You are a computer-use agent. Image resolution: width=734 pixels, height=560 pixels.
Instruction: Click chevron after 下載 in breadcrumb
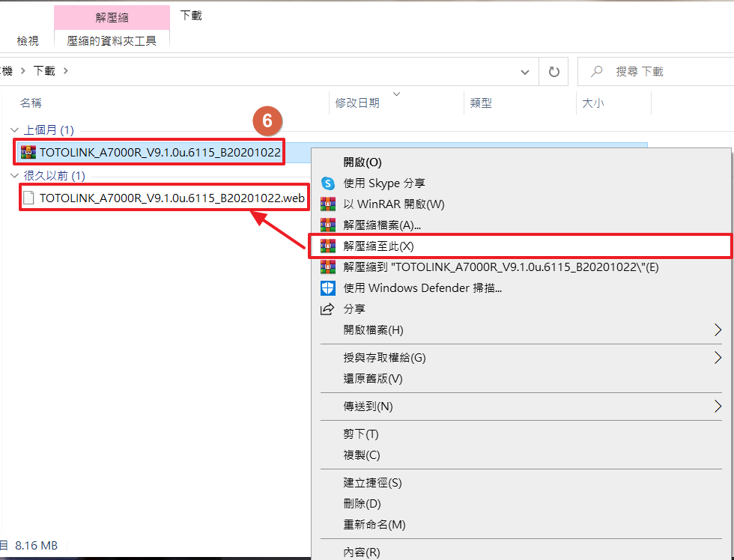coord(66,71)
